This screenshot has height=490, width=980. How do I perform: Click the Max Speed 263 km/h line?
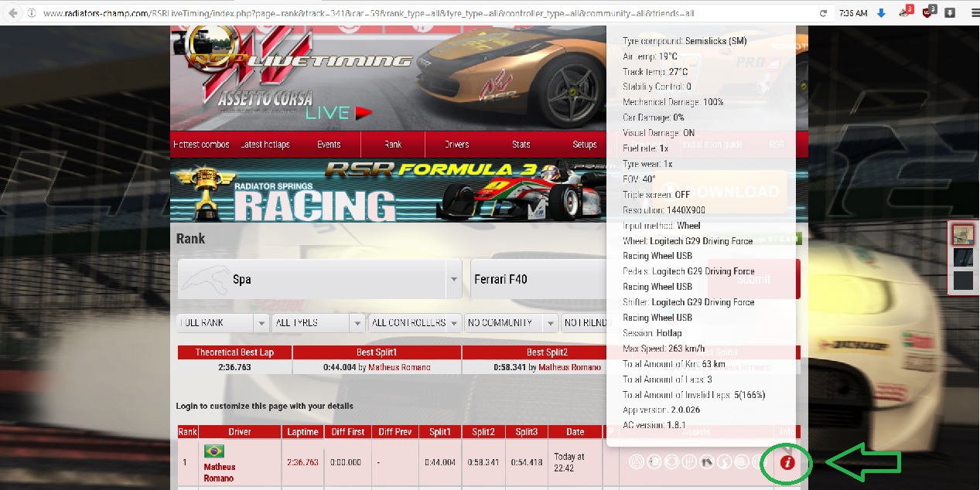coord(664,349)
